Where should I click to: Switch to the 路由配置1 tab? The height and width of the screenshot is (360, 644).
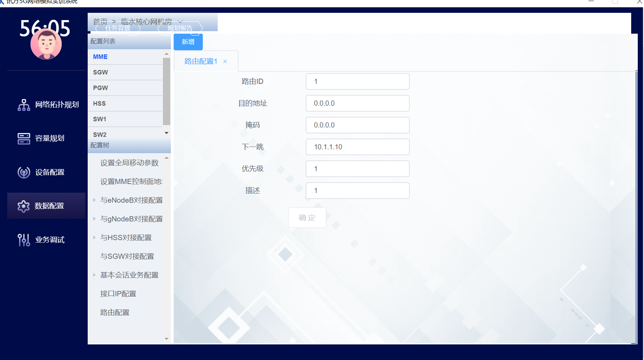coord(201,61)
